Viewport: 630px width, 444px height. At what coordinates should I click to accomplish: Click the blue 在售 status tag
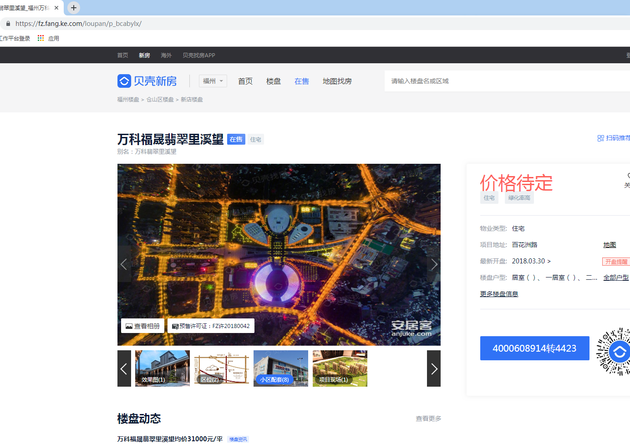(236, 139)
